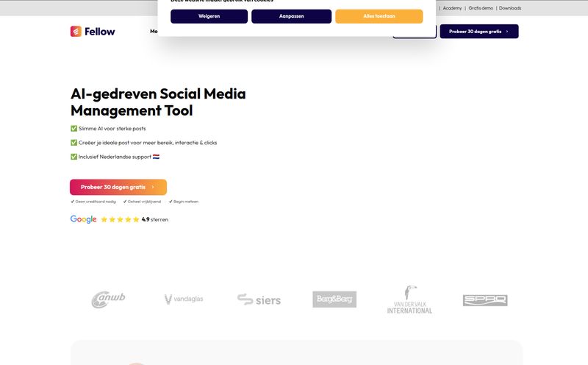The height and width of the screenshot is (365, 588).
Task: Click the Begin meteen text
Action: (186, 202)
